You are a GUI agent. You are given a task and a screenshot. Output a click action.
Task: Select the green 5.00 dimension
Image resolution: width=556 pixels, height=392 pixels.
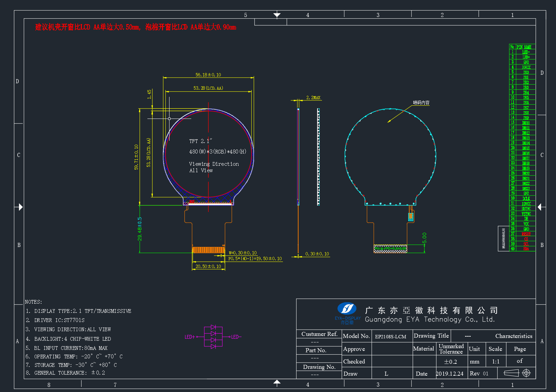(424, 238)
